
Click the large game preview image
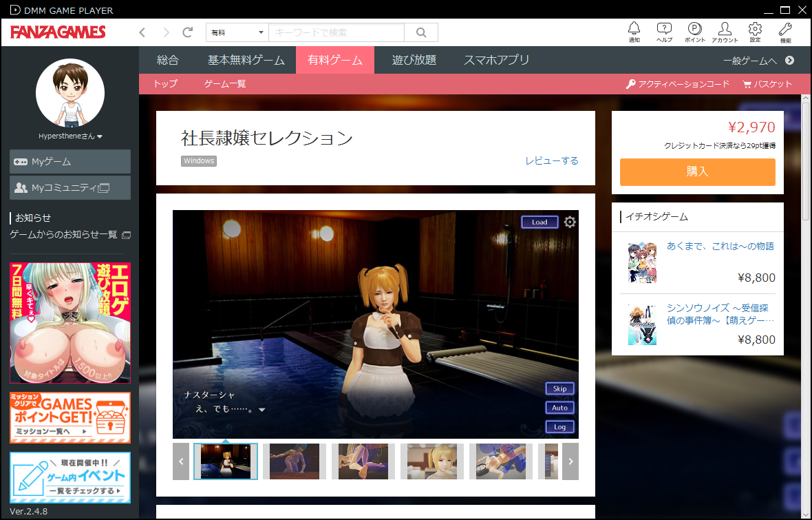376,324
